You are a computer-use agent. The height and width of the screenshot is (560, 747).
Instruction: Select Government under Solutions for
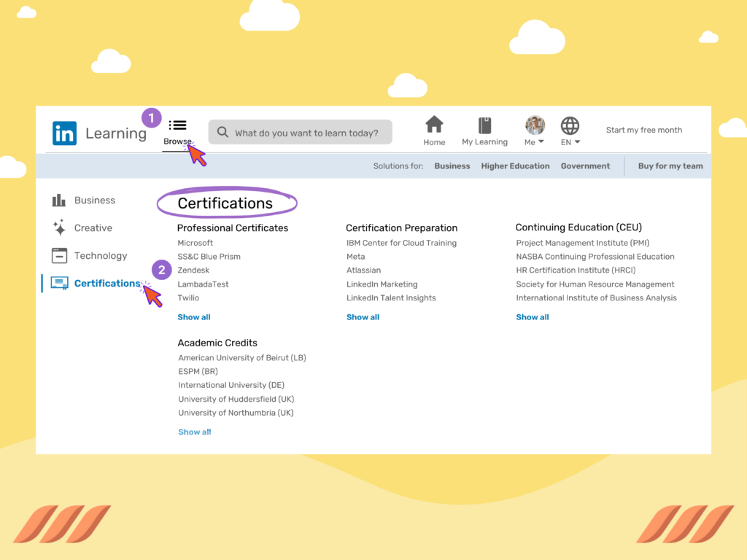tap(585, 166)
